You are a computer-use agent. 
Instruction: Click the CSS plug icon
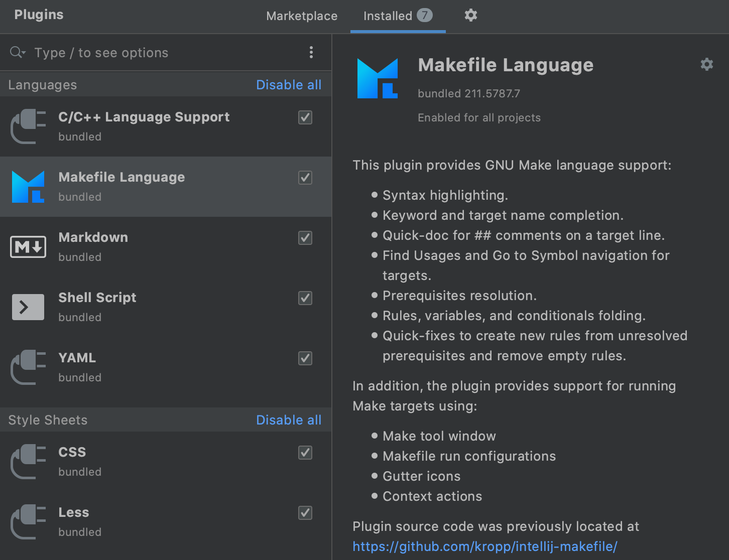tap(28, 462)
